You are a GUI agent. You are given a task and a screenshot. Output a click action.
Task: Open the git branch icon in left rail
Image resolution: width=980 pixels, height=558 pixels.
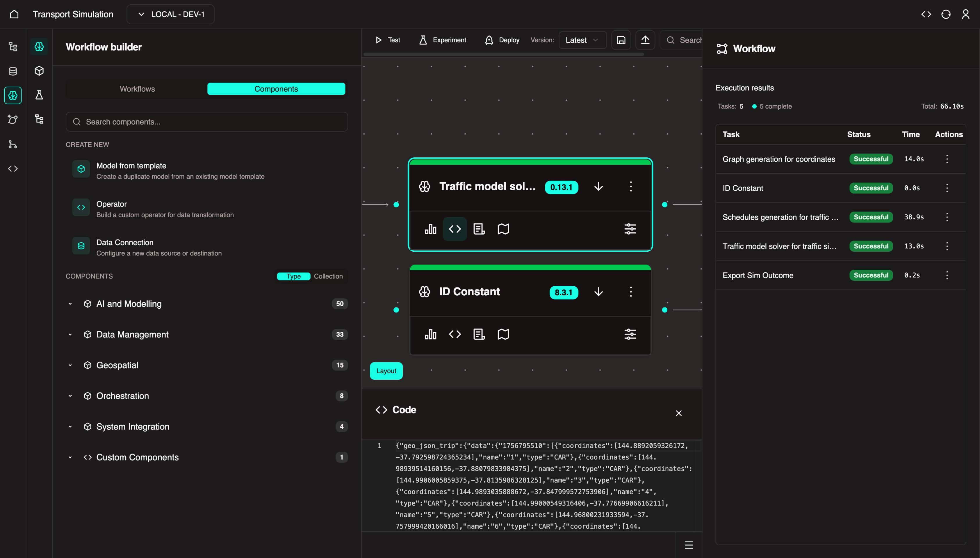pos(13,144)
